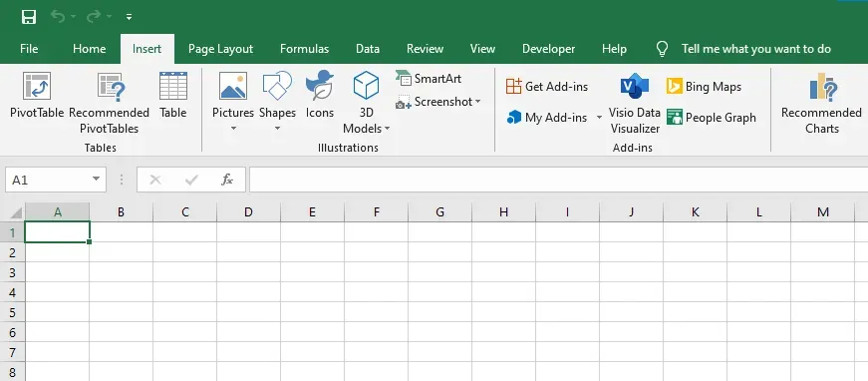Screen dimensions: 868x381
Task: Click into the formula bar field
Action: [558, 180]
